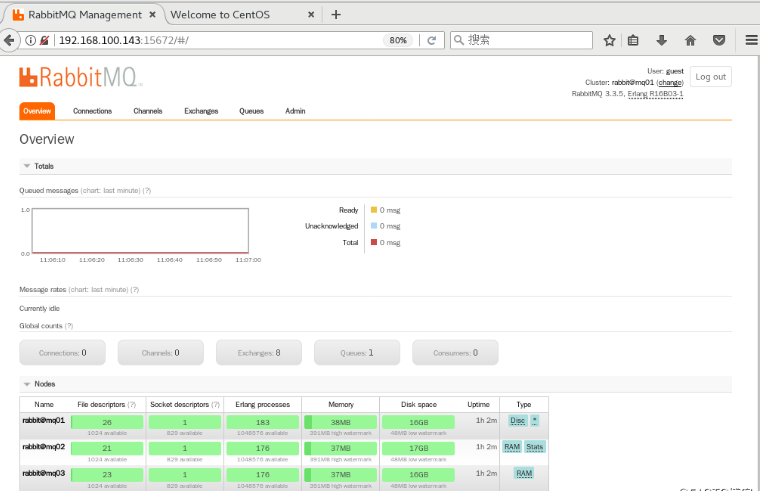
Task: Click the Pocket save icon
Action: click(719, 40)
